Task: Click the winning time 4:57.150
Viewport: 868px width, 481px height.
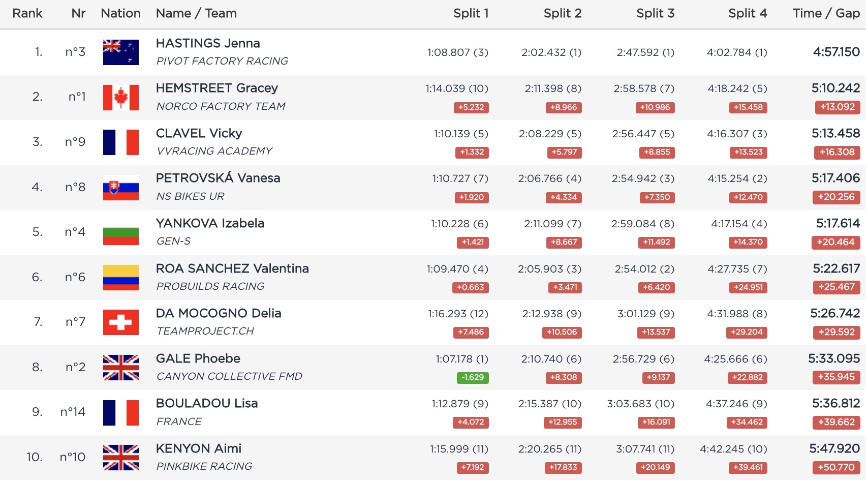Action: click(x=836, y=52)
